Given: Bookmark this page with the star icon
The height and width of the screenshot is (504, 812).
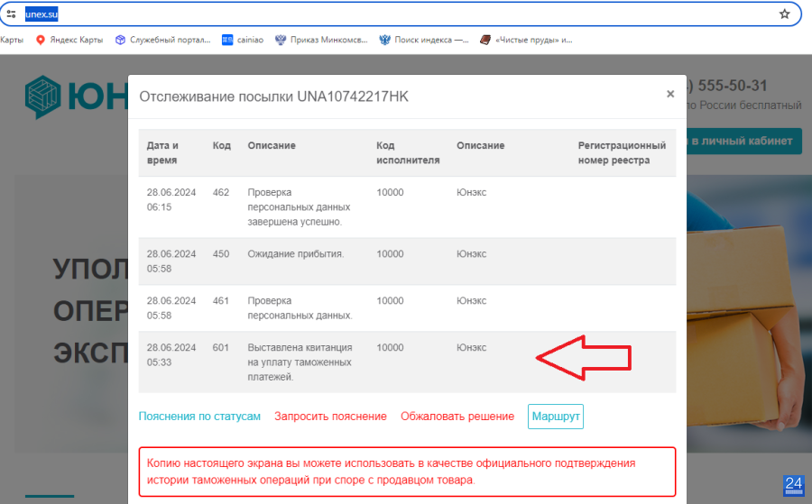Looking at the screenshot, I should [x=784, y=14].
